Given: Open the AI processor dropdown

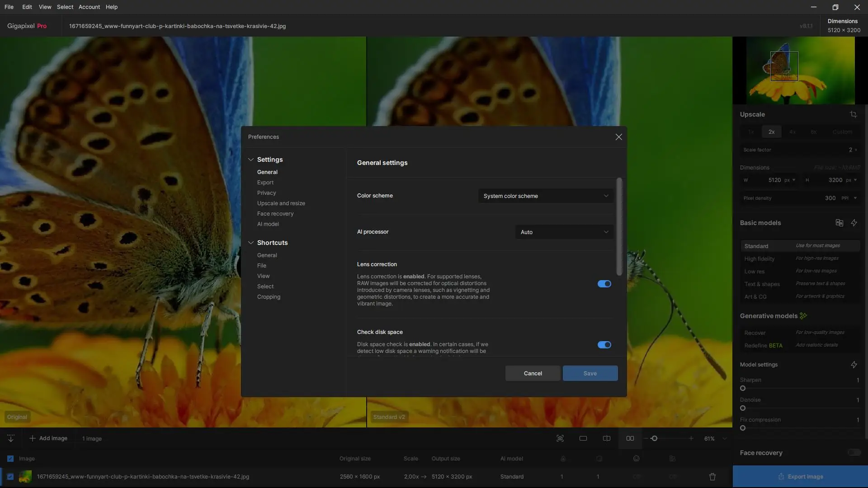Looking at the screenshot, I should 564,232.
